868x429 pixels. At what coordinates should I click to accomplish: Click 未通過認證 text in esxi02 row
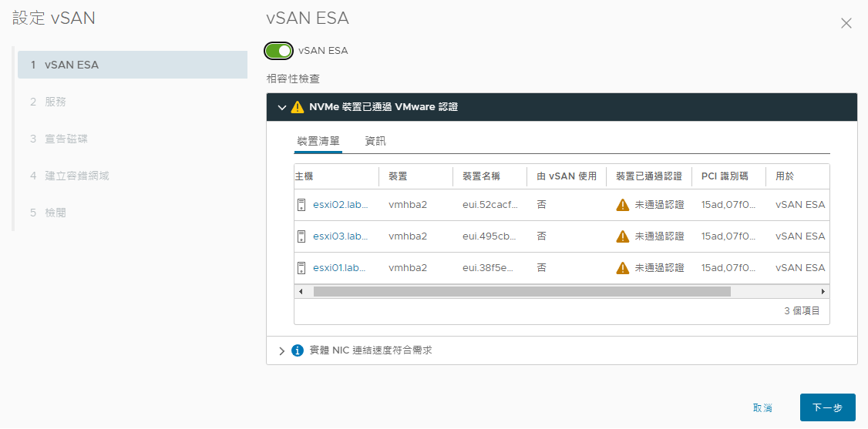(x=659, y=205)
